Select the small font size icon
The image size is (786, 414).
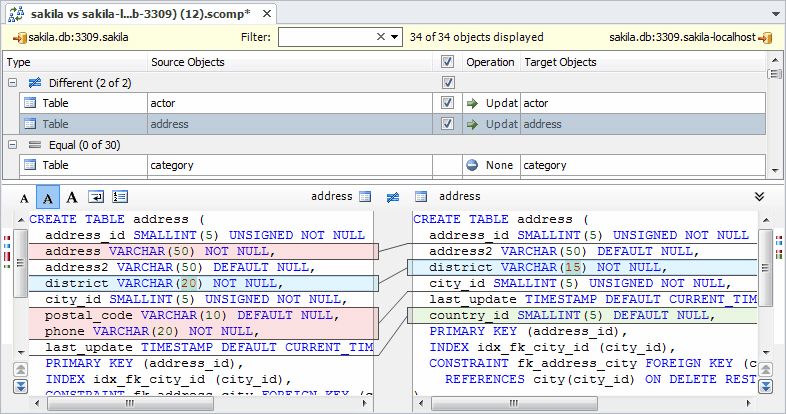[x=25, y=197]
